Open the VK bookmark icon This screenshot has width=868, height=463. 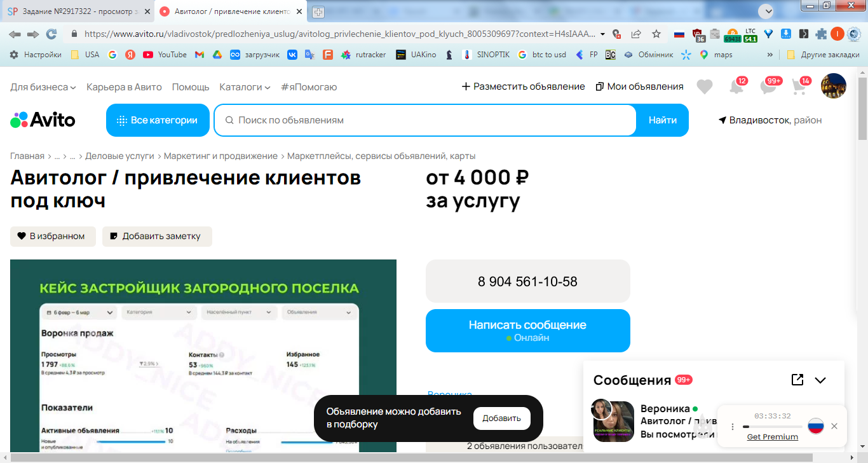pyautogui.click(x=292, y=55)
